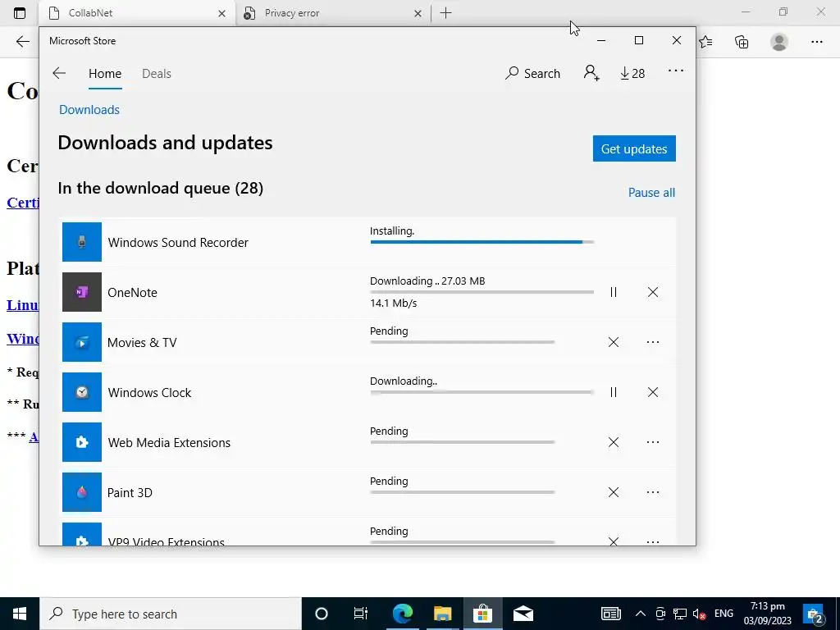Open Cortana from taskbar
This screenshot has height=630, width=840.
(x=322, y=614)
